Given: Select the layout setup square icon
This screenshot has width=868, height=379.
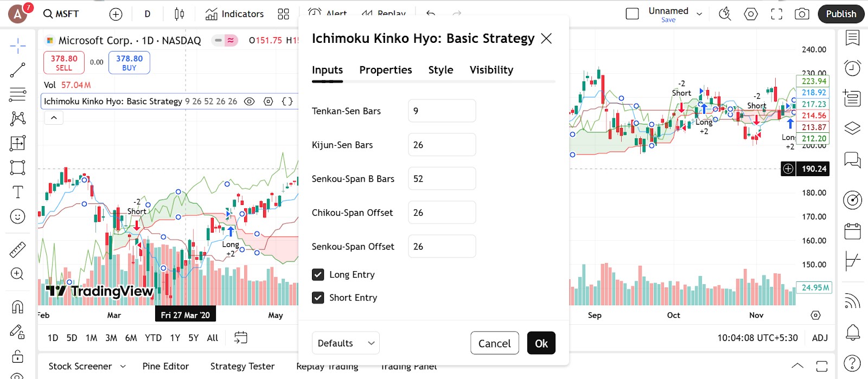Looking at the screenshot, I should click(632, 14).
